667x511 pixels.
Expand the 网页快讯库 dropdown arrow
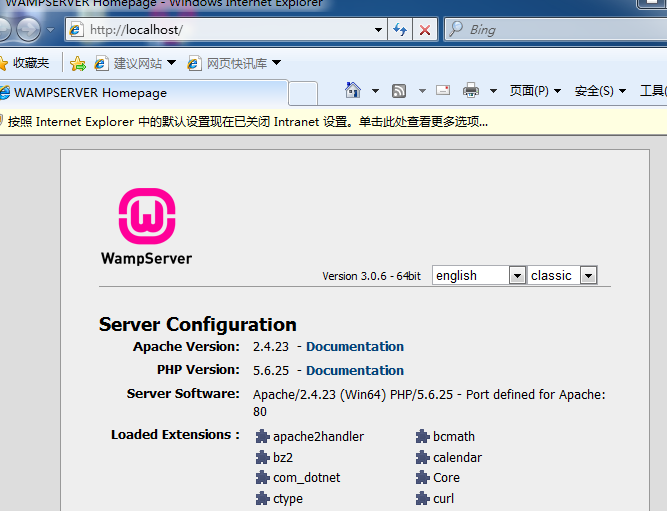[x=276, y=63]
